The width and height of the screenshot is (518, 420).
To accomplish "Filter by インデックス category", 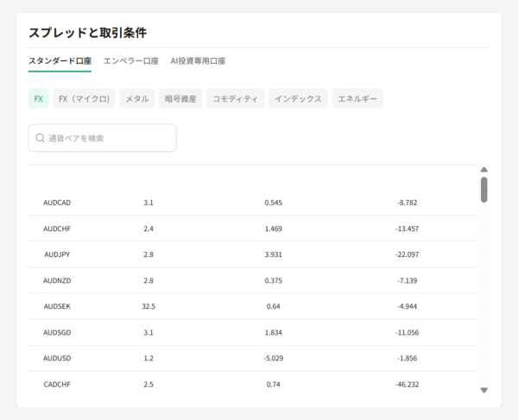I will 298,99.
